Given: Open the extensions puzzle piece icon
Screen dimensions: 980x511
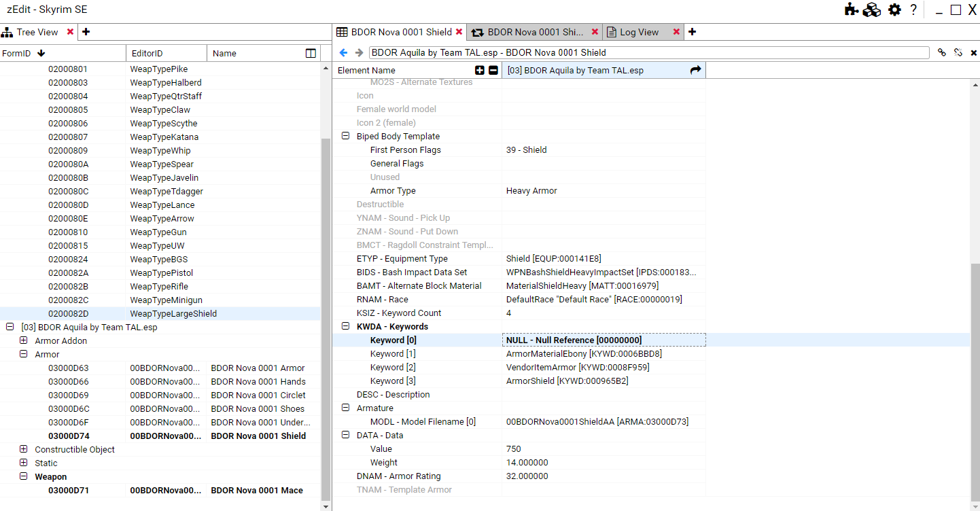Looking at the screenshot, I should [851, 10].
